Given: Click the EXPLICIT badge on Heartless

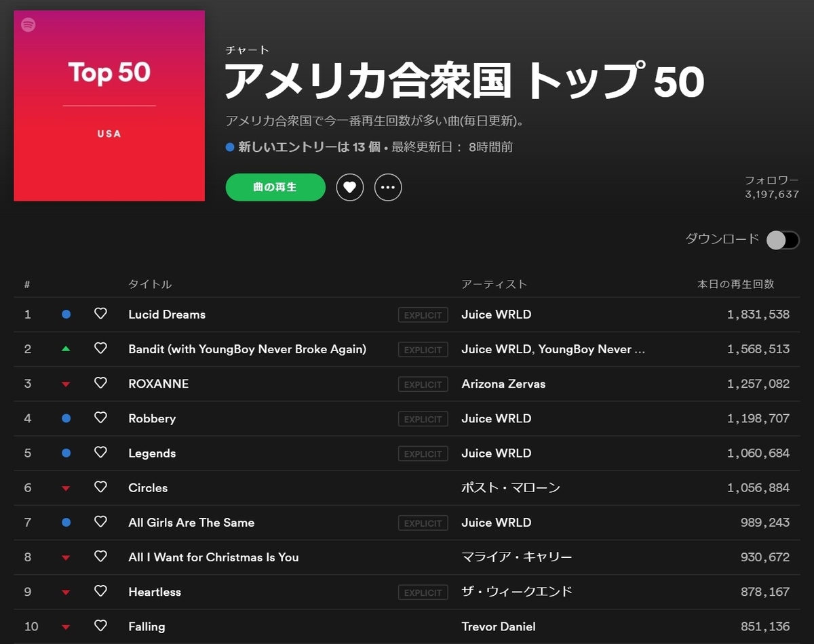Looking at the screenshot, I should [x=423, y=592].
